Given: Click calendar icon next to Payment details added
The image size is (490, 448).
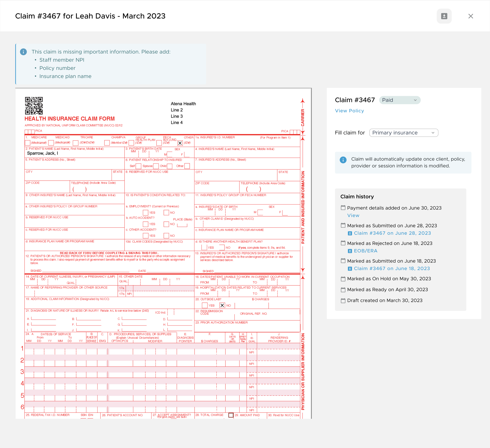Looking at the screenshot, I should pyautogui.click(x=343, y=208).
